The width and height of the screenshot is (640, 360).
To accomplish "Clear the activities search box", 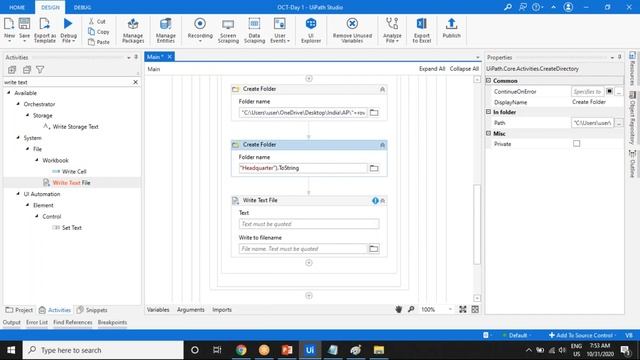I will click(x=136, y=82).
